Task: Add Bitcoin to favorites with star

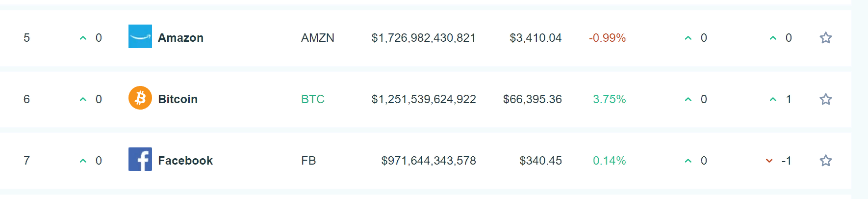Action: (x=826, y=99)
